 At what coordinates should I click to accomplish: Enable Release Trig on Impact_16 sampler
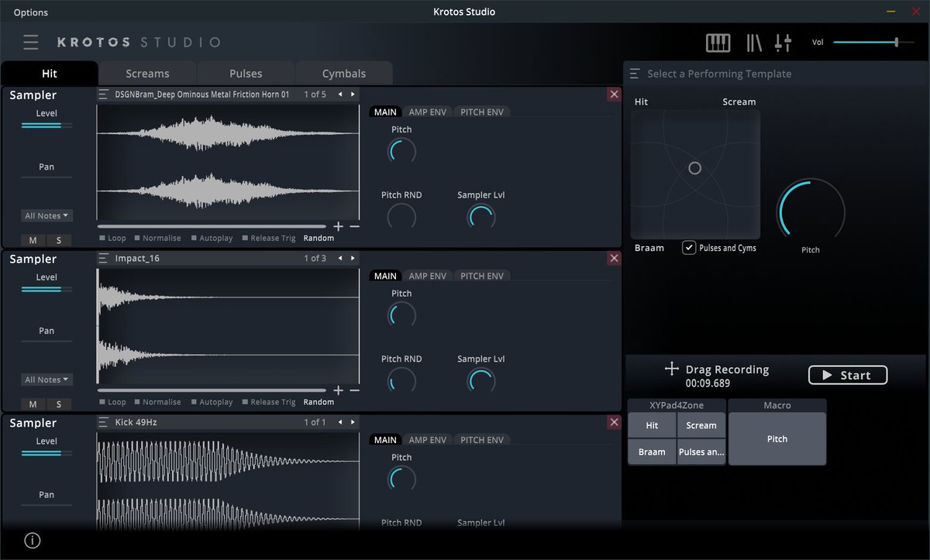point(269,402)
